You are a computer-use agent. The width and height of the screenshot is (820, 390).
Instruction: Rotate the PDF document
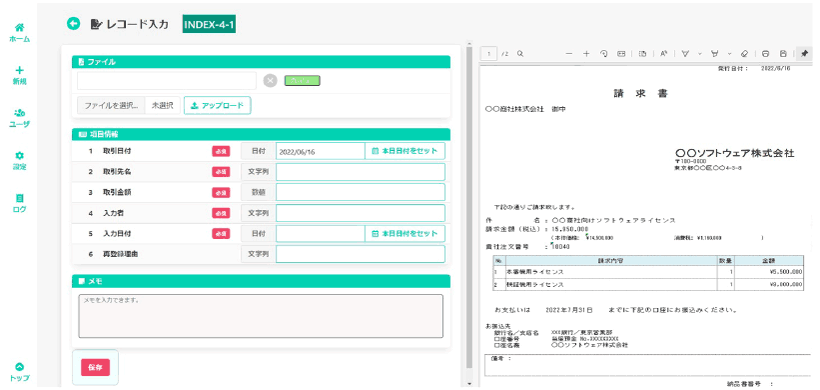(603, 53)
